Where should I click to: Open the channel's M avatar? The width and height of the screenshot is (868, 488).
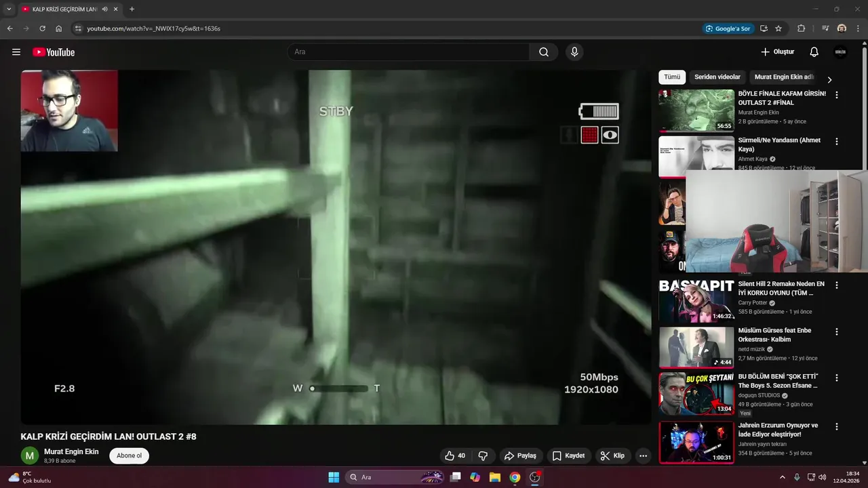coord(29,455)
